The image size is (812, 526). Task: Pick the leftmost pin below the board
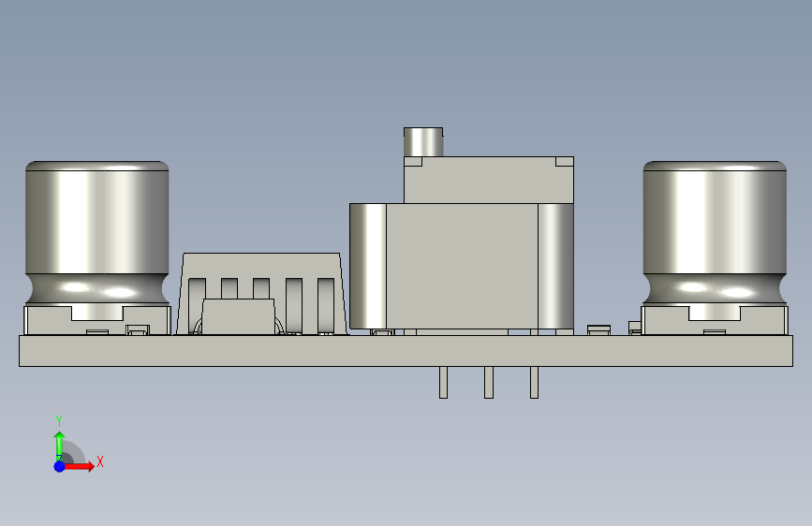443,383
